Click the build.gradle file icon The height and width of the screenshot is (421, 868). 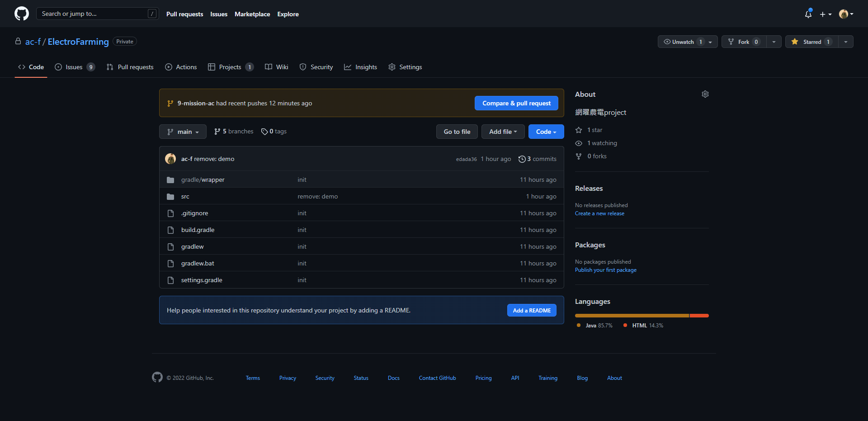pyautogui.click(x=170, y=230)
